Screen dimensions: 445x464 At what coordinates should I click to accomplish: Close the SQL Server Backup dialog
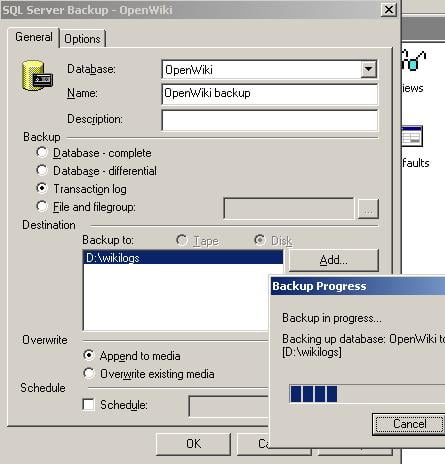click(x=389, y=10)
